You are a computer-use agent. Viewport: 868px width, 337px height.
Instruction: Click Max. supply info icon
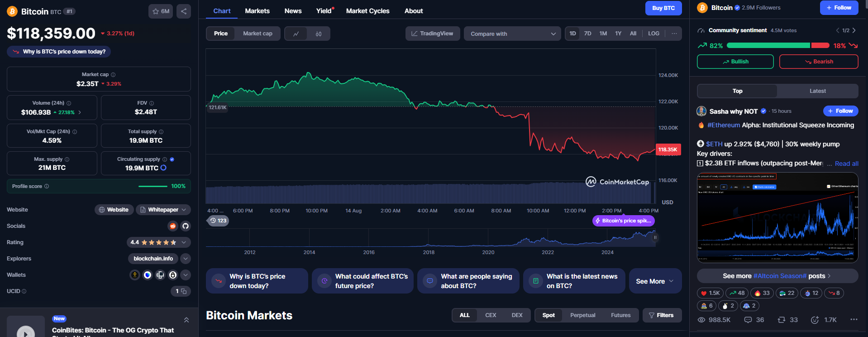point(67,159)
